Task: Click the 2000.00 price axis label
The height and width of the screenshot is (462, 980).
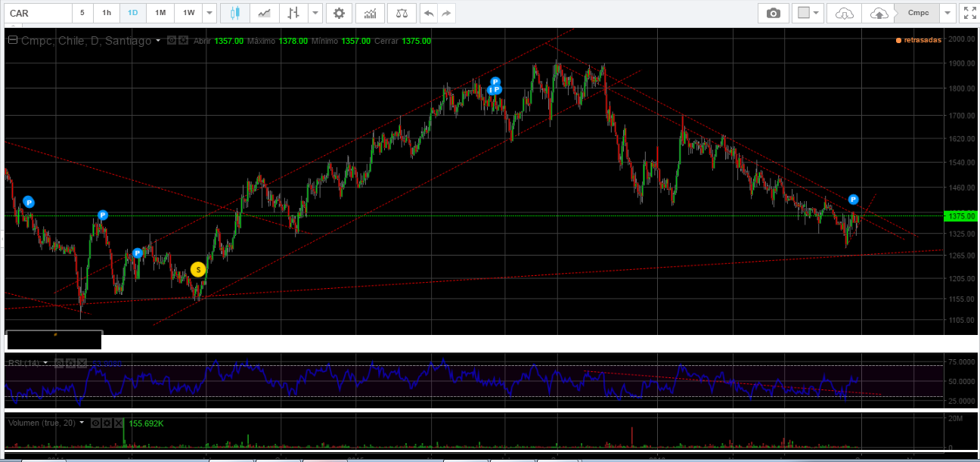Action: point(962,39)
